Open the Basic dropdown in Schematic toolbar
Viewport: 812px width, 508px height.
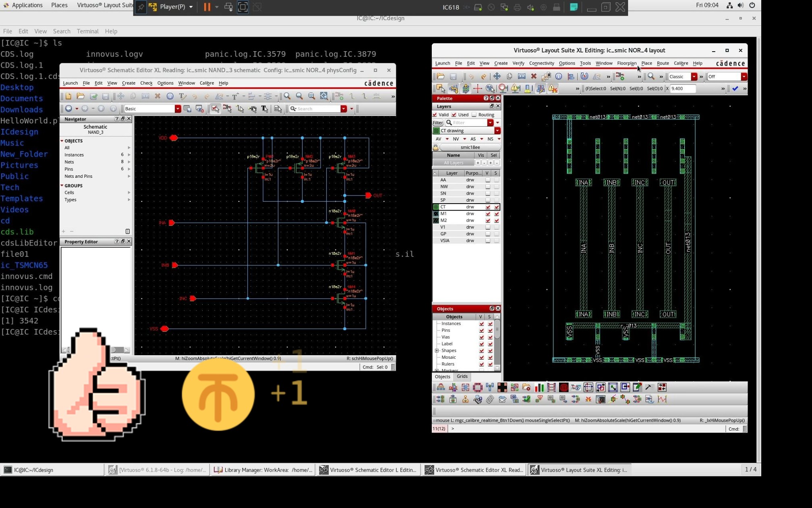[x=178, y=109]
